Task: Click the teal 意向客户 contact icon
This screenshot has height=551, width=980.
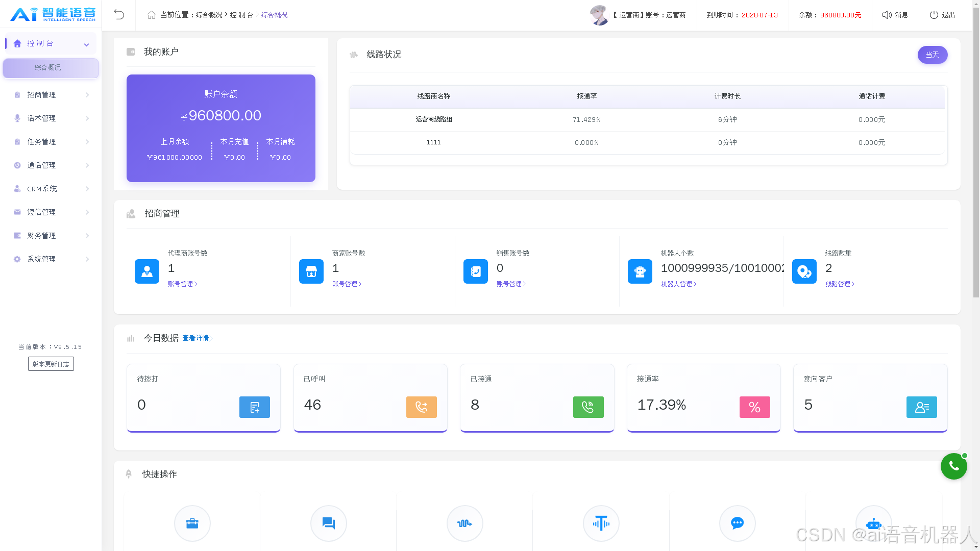Action: coord(922,407)
